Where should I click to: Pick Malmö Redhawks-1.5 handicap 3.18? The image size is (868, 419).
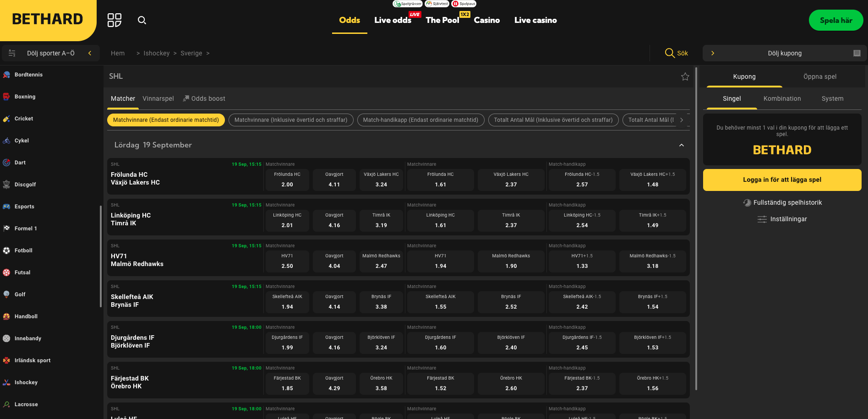[x=652, y=261]
